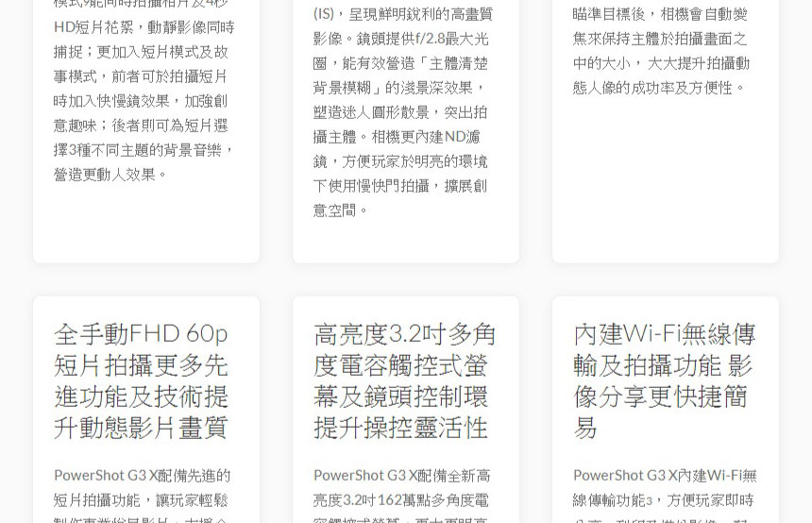This screenshot has width=812, height=523.
Task: Click the heading "高亮度3.2吋多角度電容觸控式螢幕"
Action: tap(404, 381)
